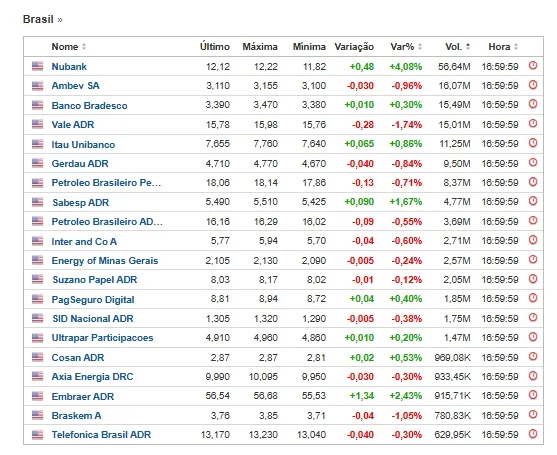Click the US flag icon beside Sabesp ADR
The height and width of the screenshot is (455, 557).
click(x=37, y=202)
